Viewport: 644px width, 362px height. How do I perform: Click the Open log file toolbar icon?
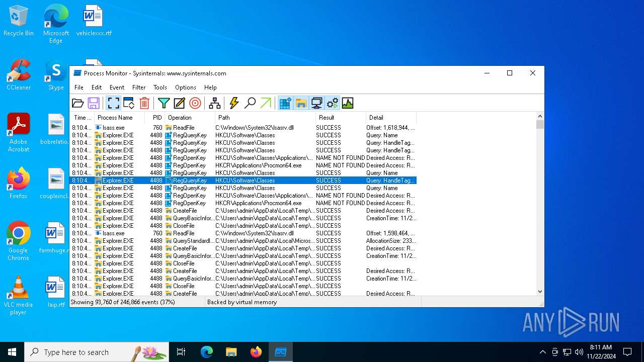[78, 103]
